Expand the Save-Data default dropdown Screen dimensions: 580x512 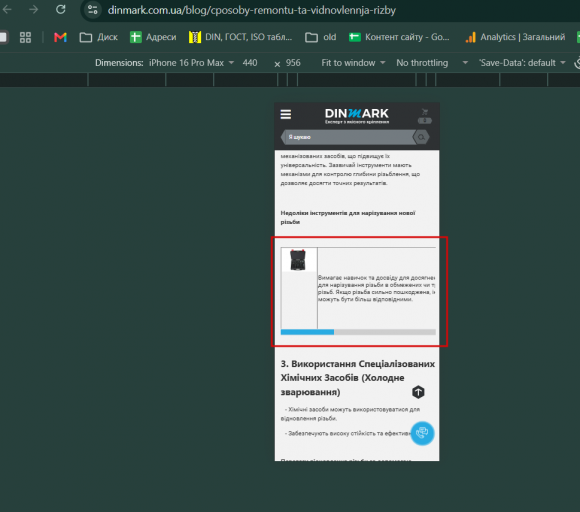click(x=522, y=63)
